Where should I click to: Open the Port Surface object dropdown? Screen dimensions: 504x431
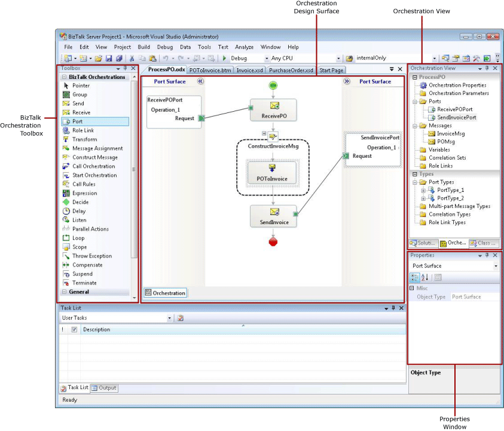pyautogui.click(x=496, y=266)
